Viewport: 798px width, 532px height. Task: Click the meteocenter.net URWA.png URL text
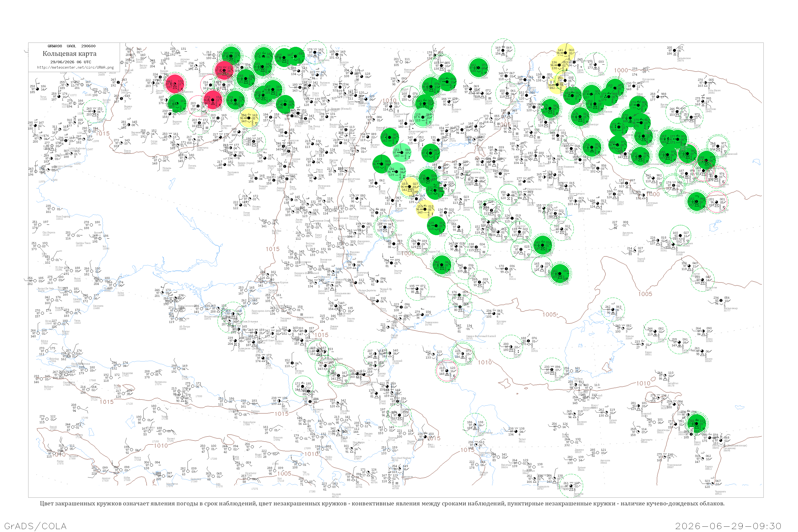point(75,68)
